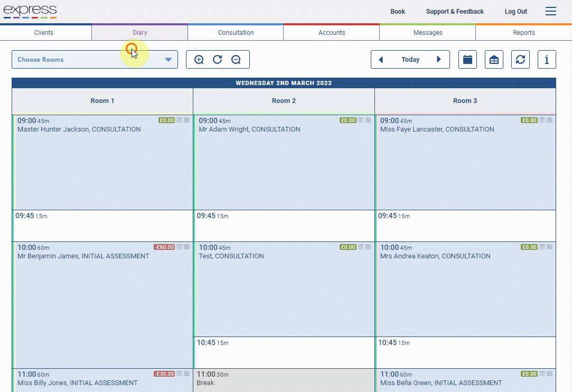Open Miss Bella Green, INITIAL ASSESSMENT appointment

pyautogui.click(x=466, y=380)
